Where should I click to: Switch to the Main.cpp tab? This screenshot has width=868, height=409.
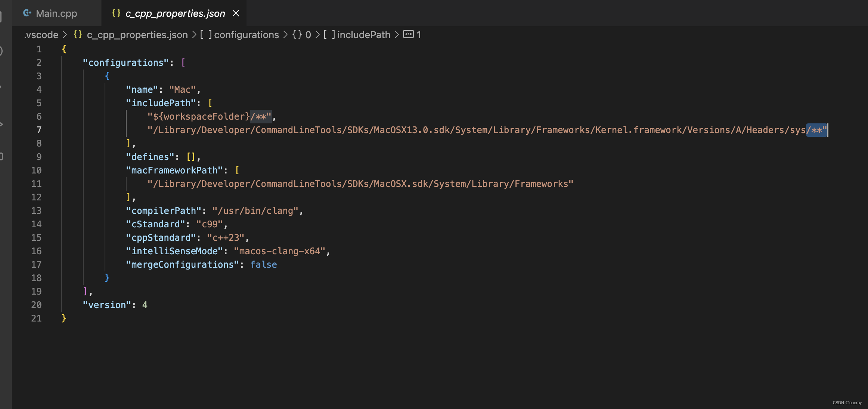pos(56,13)
